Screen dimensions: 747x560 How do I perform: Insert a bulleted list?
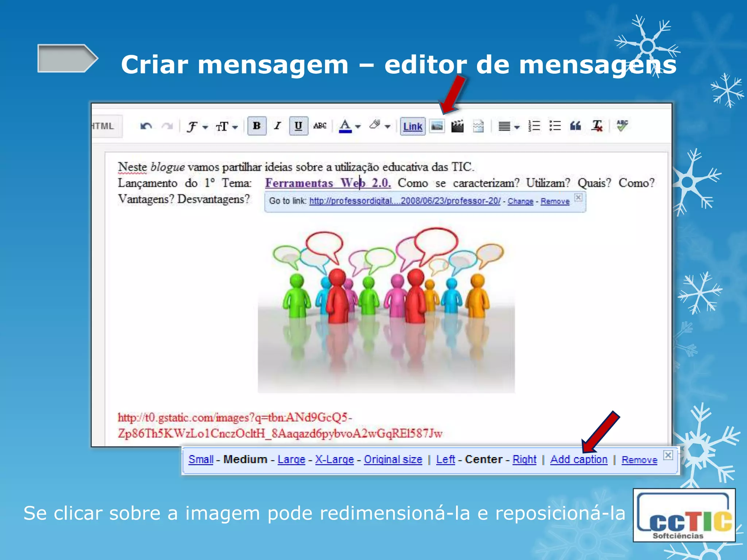point(555,126)
